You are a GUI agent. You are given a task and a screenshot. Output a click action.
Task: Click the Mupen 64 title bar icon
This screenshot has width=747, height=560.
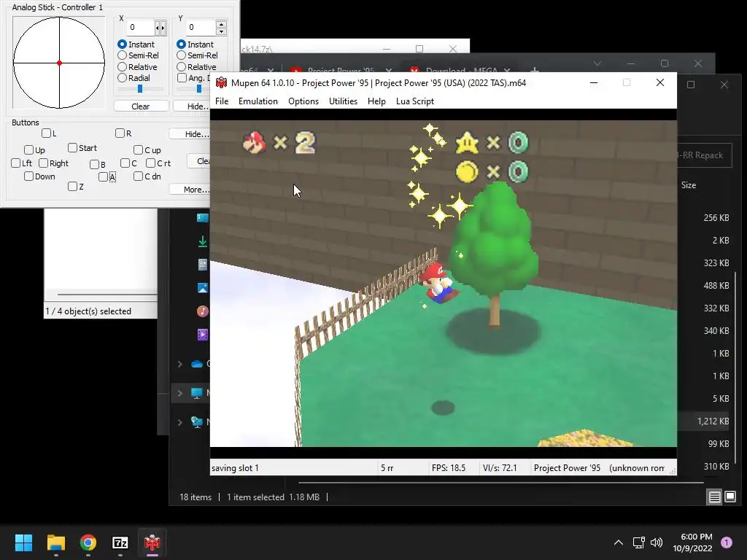(221, 83)
